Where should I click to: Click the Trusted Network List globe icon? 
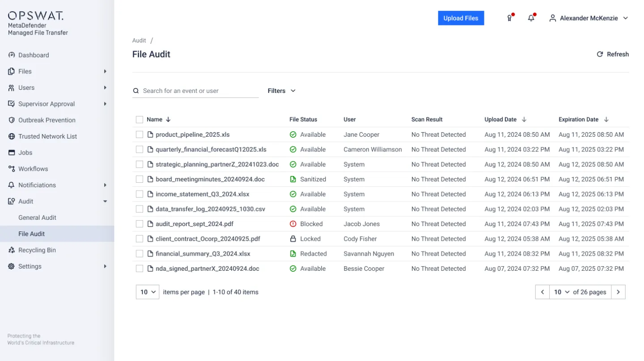(12, 136)
